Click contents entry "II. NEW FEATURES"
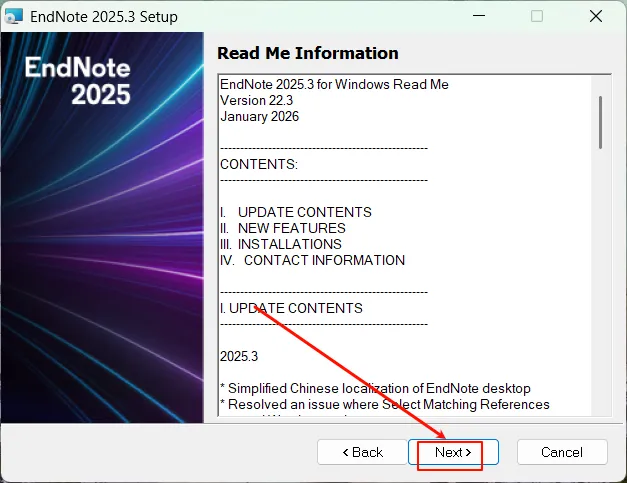627x483 pixels. tap(283, 228)
